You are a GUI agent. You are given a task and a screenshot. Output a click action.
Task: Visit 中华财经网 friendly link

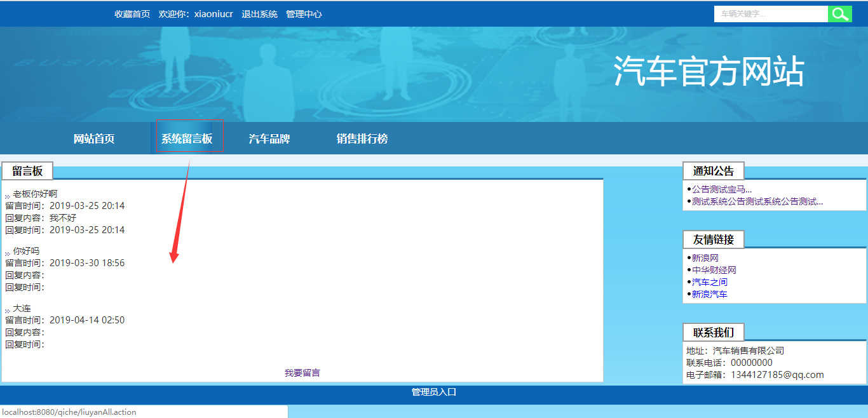pyautogui.click(x=714, y=270)
